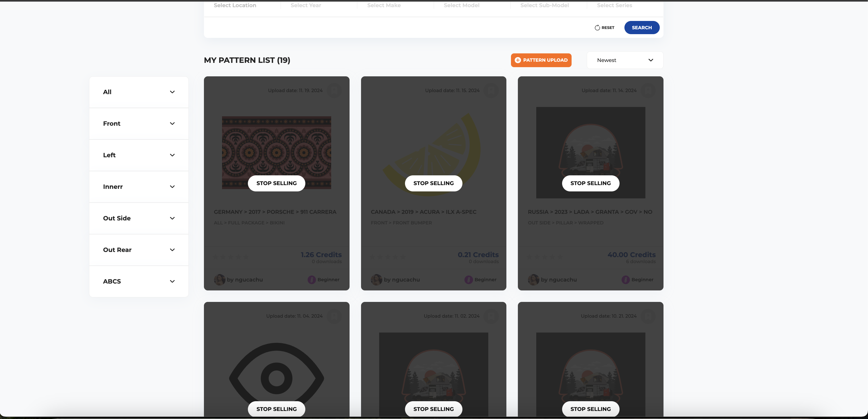The width and height of the screenshot is (868, 419).
Task: Click the round icon beside upload date 11. 02. 2024
Action: tap(491, 316)
